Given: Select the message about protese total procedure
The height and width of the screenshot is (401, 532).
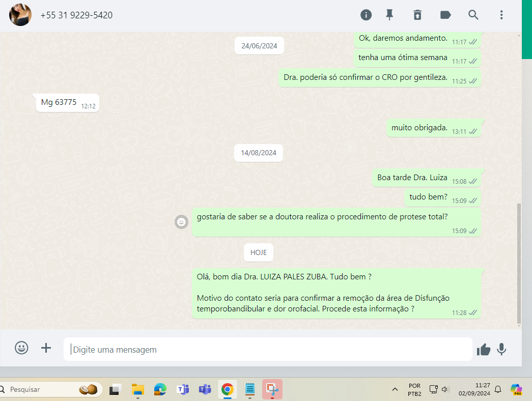Looking at the screenshot, I should (x=336, y=222).
